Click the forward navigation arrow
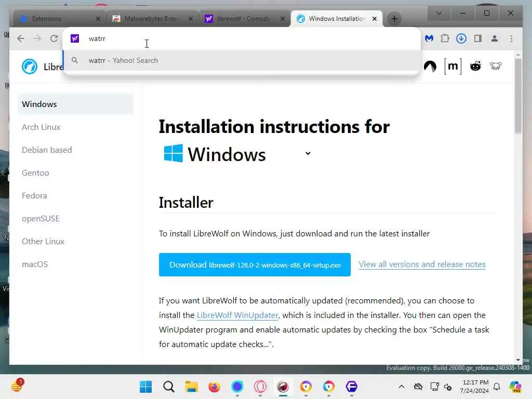The height and width of the screenshot is (399, 532). coord(37,38)
